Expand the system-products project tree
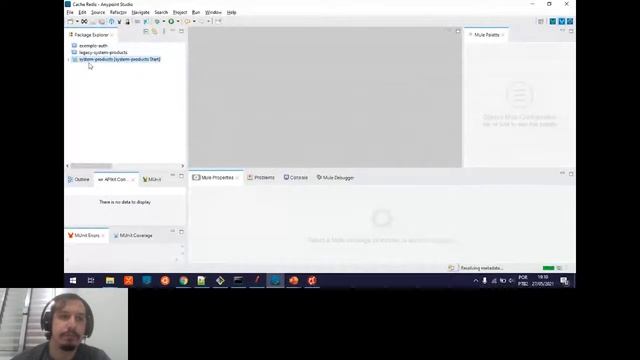Viewport: 640px width, 360px height. coord(68,60)
